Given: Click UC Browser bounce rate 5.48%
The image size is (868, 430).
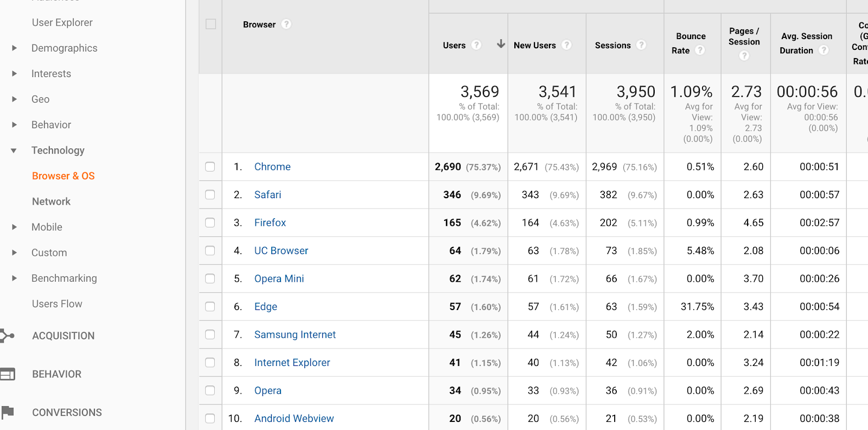Looking at the screenshot, I should 700,250.
